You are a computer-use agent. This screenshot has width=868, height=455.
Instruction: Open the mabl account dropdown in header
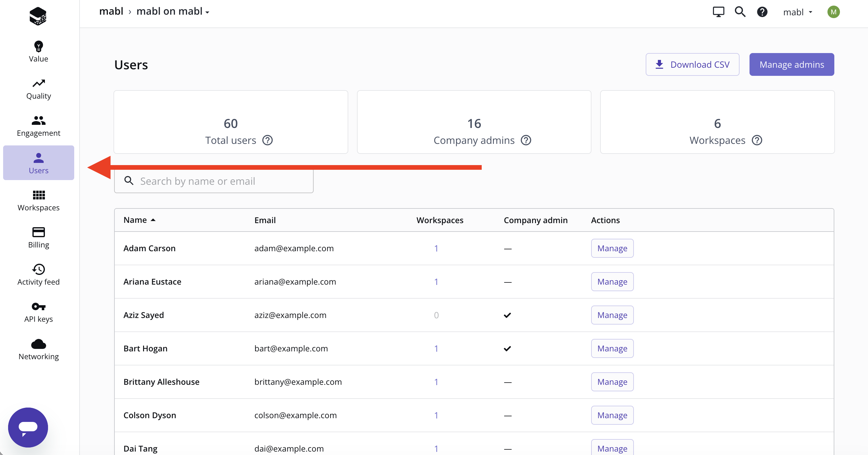pyautogui.click(x=798, y=12)
